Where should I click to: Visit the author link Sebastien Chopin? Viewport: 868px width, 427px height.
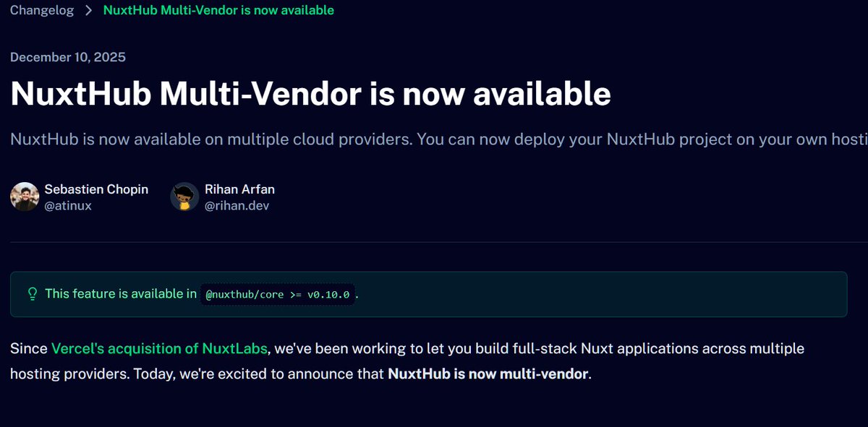click(96, 189)
